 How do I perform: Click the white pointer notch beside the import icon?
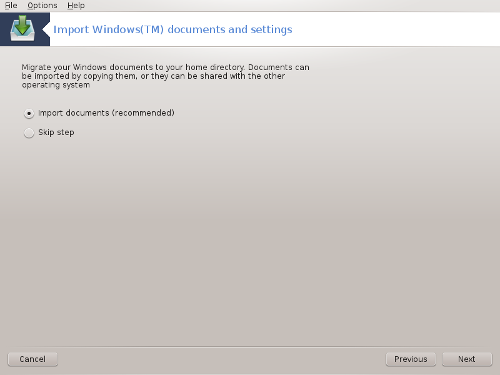(46, 29)
